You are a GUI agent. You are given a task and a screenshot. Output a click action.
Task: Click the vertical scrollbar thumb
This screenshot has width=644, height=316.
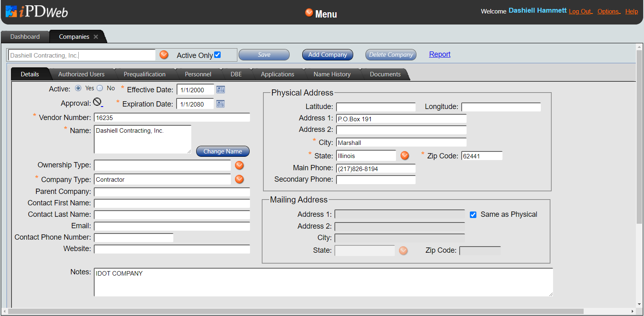click(639, 135)
